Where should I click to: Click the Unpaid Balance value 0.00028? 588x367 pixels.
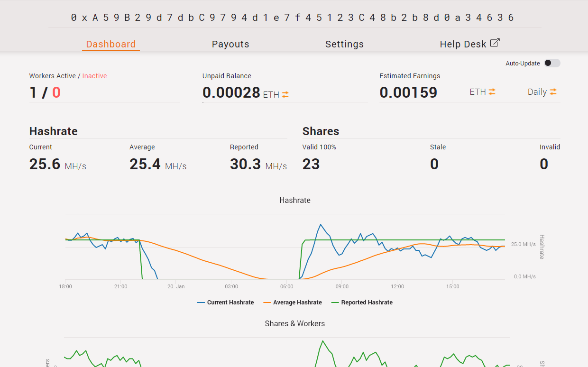pyautogui.click(x=231, y=92)
